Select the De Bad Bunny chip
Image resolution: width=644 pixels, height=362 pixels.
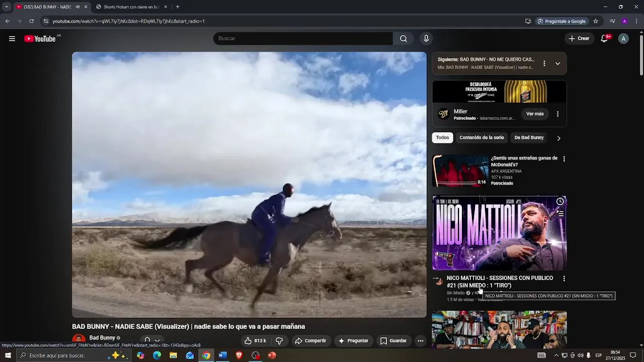pos(529,138)
